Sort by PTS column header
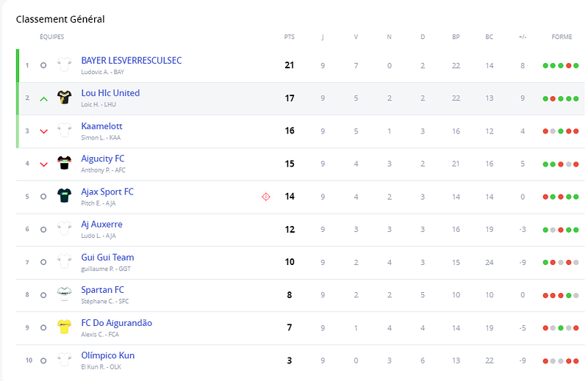The width and height of the screenshot is (588, 381). tap(289, 37)
